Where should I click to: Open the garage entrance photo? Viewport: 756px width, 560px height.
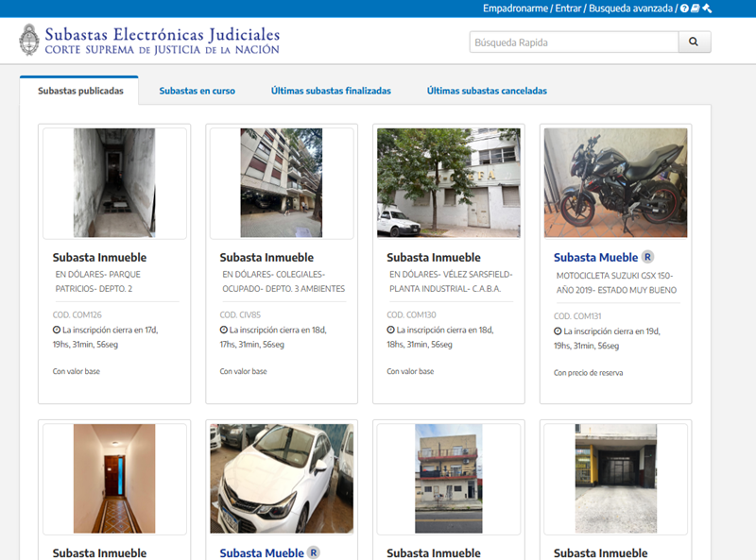(616, 479)
